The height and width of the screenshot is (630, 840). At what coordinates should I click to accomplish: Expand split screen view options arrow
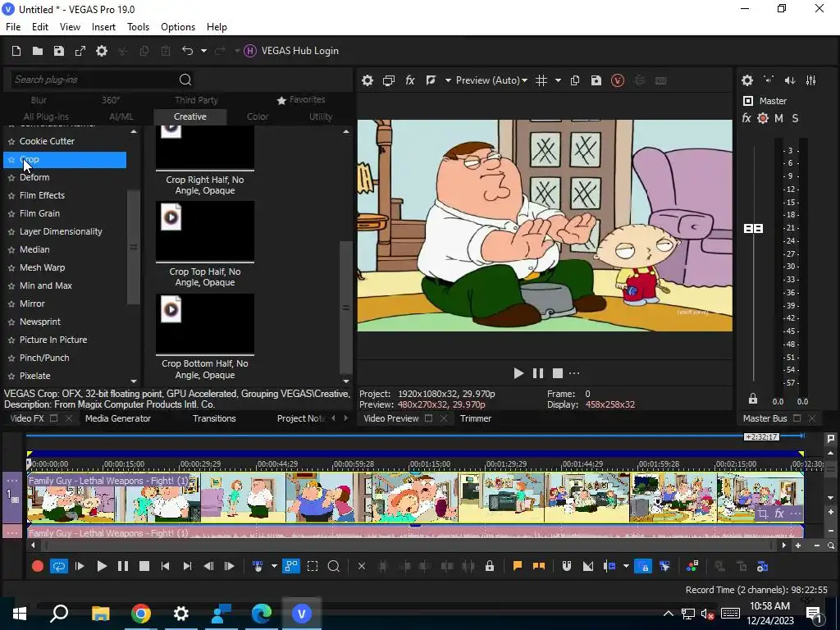(x=448, y=80)
